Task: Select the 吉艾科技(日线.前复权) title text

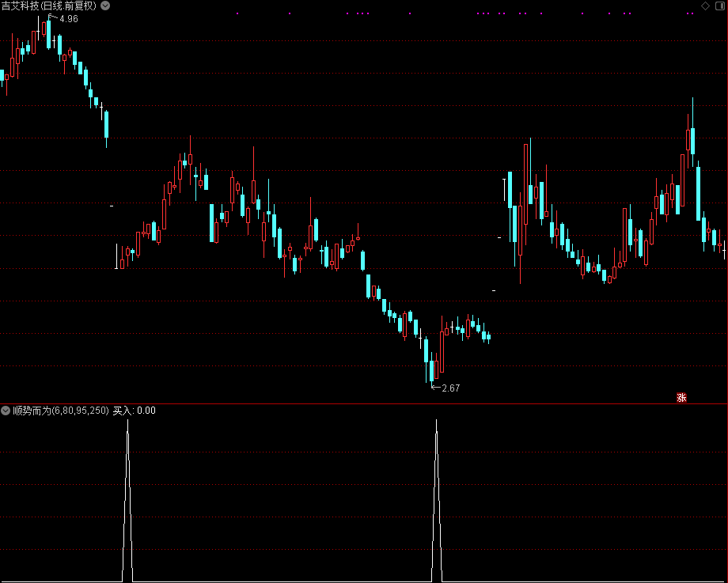Action: click(49, 6)
